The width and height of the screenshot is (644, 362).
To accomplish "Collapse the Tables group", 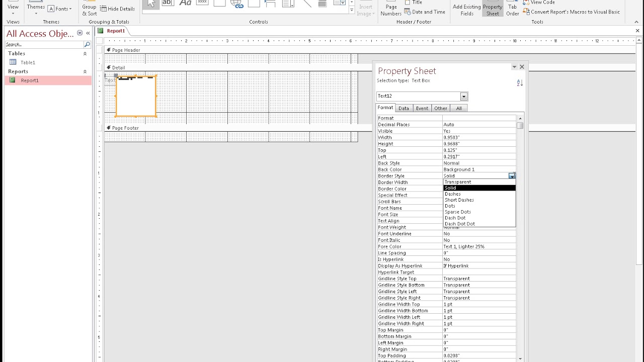I will tap(85, 53).
